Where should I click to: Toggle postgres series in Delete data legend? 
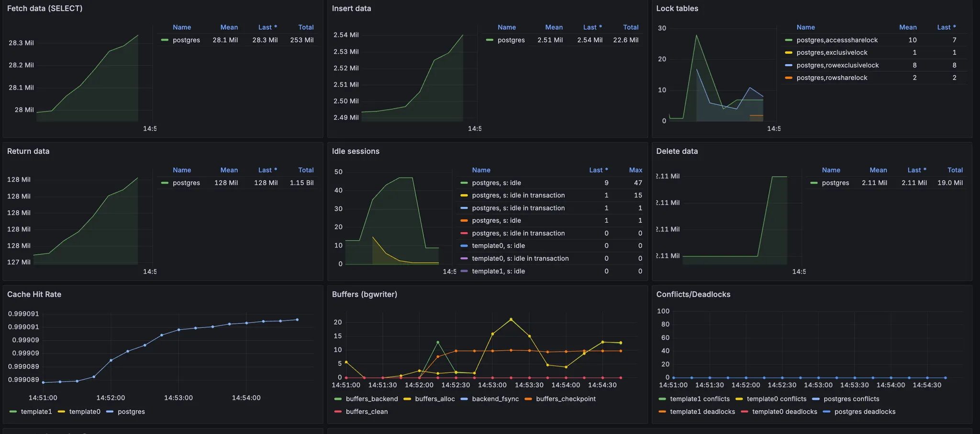coord(835,183)
